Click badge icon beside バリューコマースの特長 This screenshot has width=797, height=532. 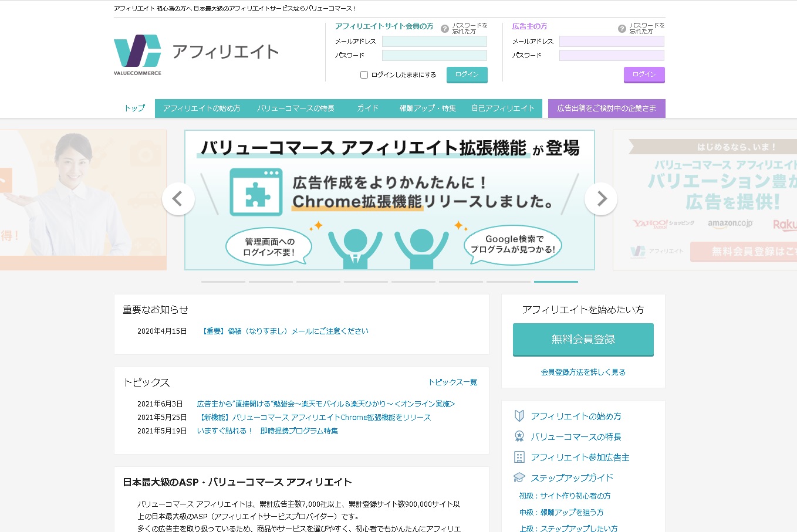519,436
